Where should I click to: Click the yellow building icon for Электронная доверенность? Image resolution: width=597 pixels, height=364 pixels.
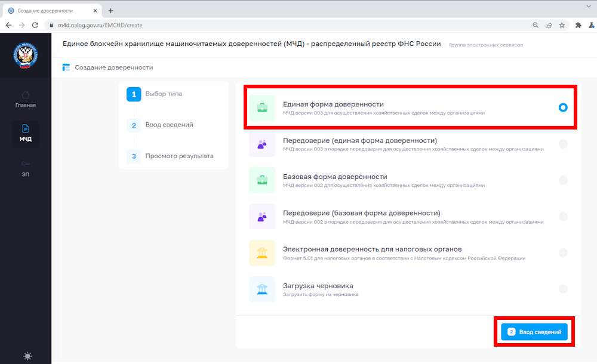262,253
